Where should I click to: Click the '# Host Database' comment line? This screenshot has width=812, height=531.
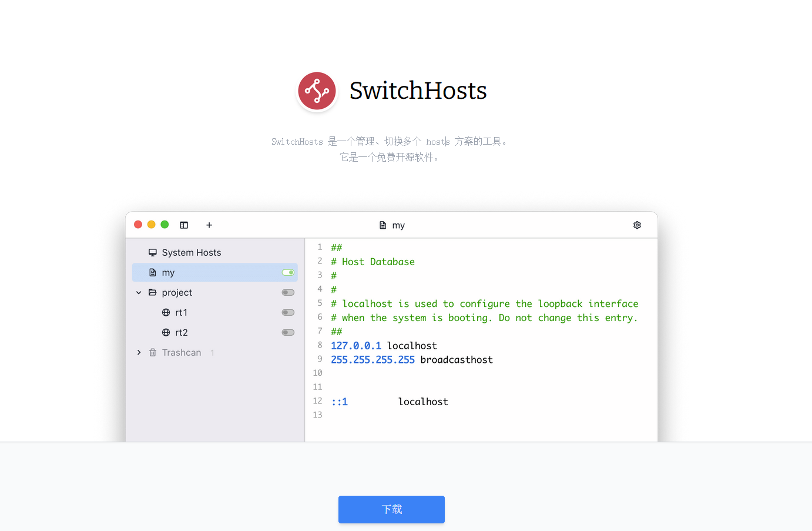[x=373, y=262]
